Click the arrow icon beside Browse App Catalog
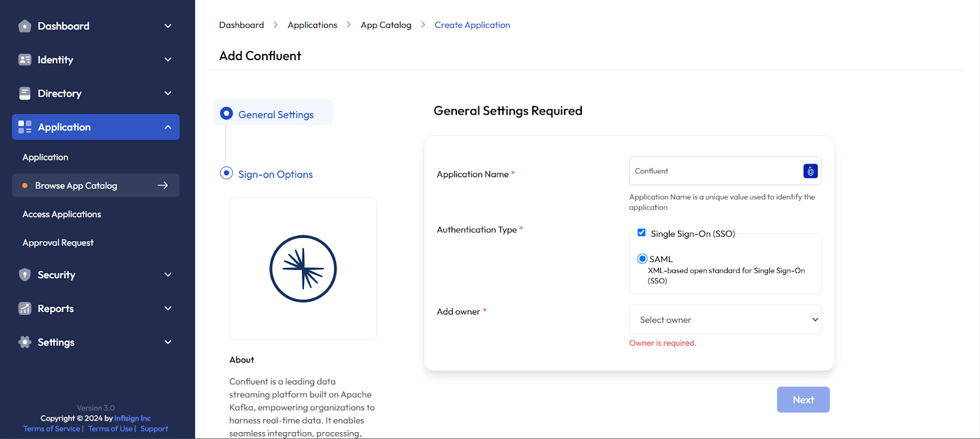 tap(163, 185)
